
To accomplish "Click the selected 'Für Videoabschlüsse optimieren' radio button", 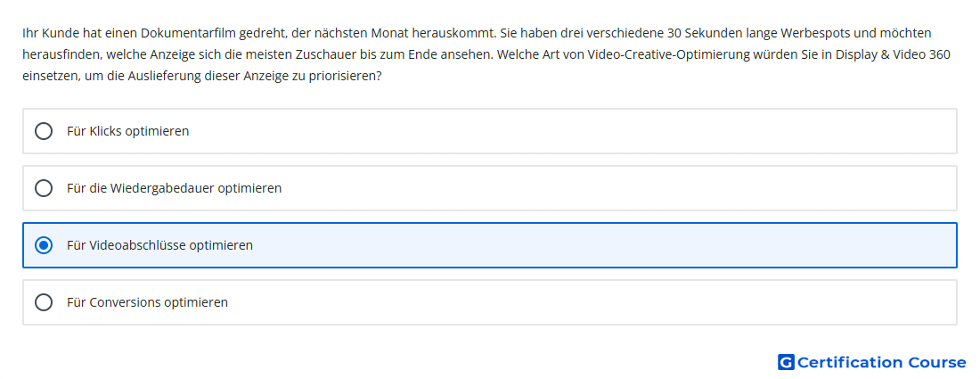I will [x=43, y=245].
